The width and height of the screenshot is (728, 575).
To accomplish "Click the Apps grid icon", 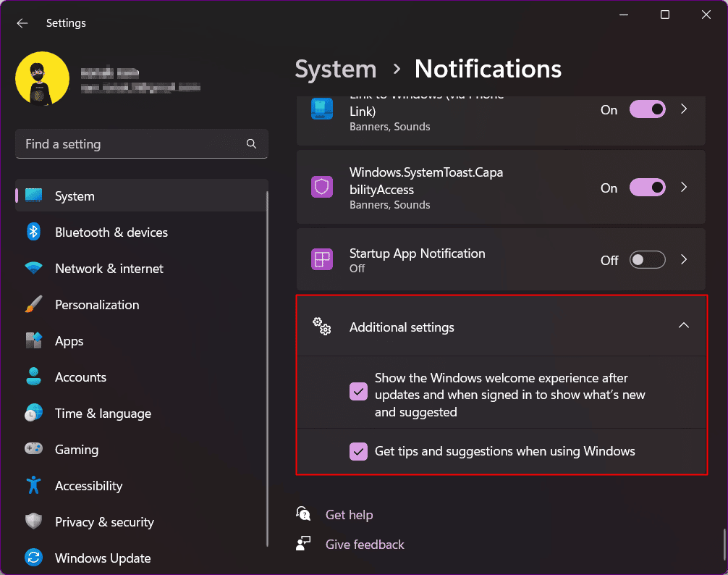I will tap(33, 340).
